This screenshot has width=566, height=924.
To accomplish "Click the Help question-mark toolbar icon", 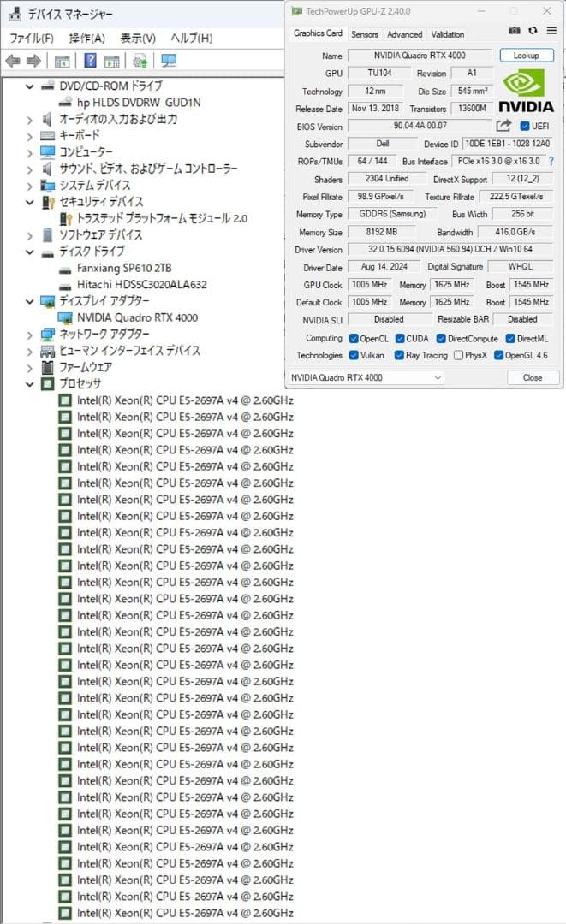I will (x=90, y=60).
